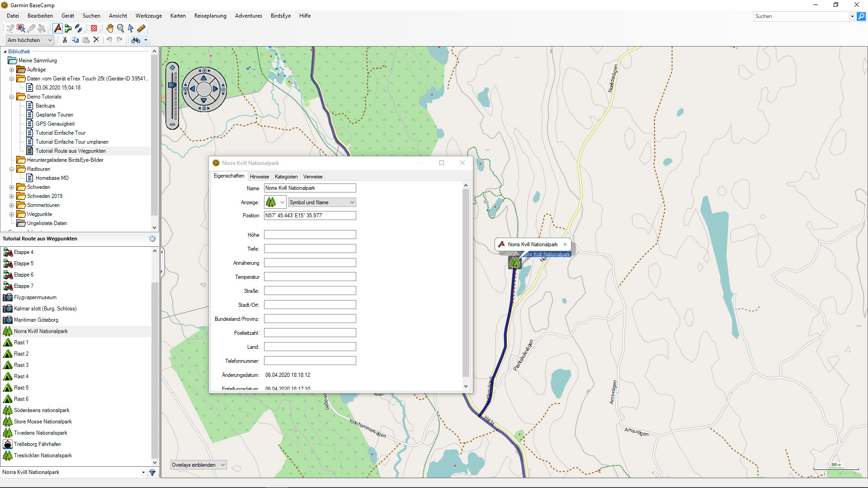Open the 'Norra Kvill Nationalpark' filter dropdown at bottom
This screenshot has height=488, width=868.
pos(143,472)
